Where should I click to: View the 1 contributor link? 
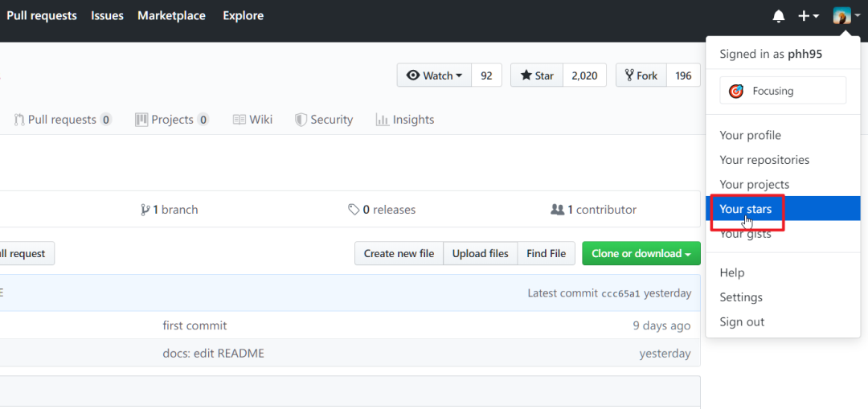click(593, 210)
